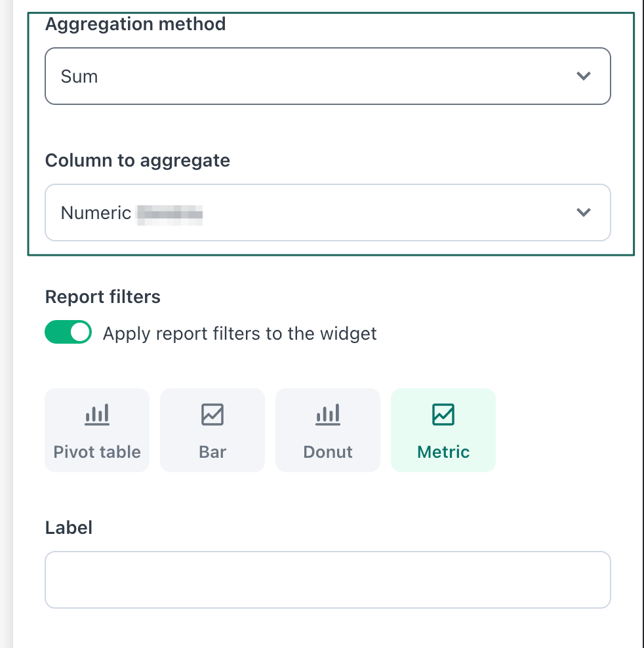The image size is (644, 648).
Task: Click the 'Column to aggregate' field label
Action: (138, 161)
